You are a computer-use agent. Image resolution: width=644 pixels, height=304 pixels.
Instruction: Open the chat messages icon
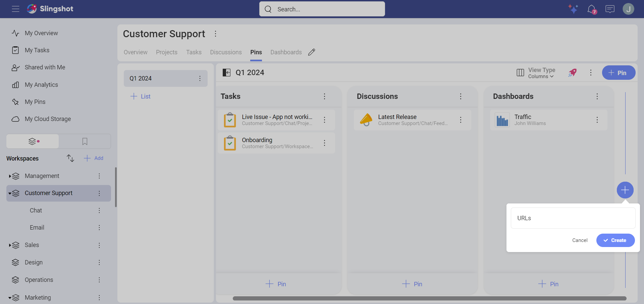tap(610, 9)
